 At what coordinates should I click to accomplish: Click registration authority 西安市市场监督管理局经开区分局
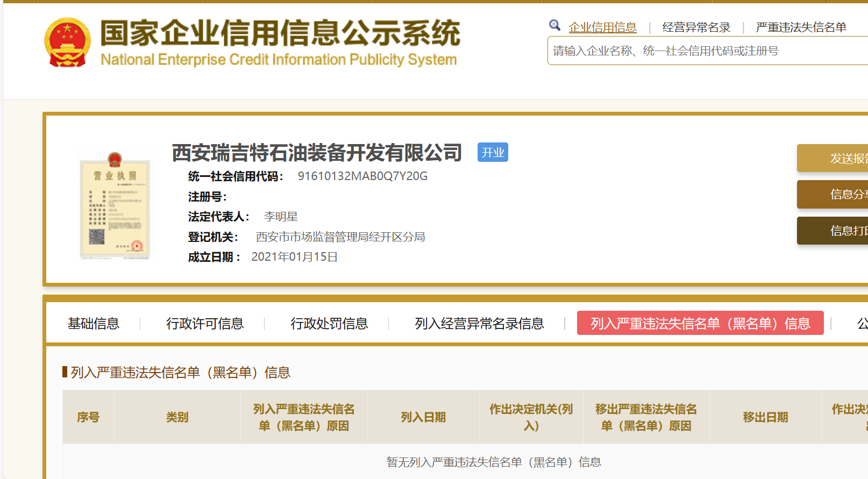340,237
